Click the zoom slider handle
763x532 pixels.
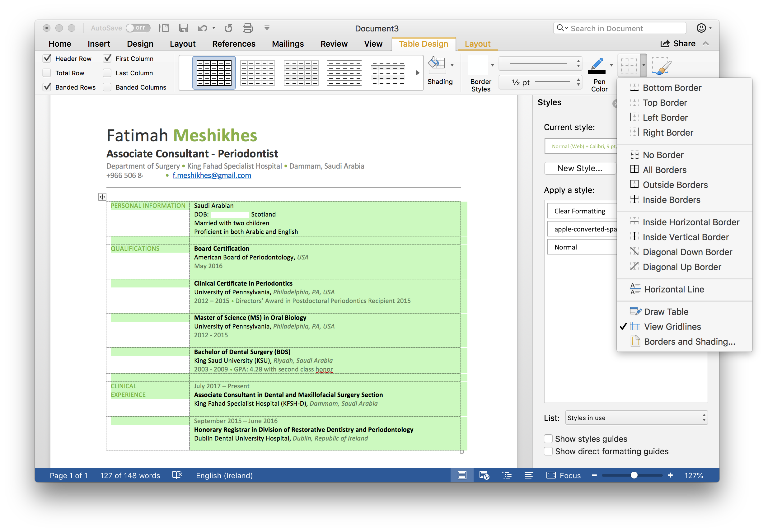pyautogui.click(x=634, y=475)
